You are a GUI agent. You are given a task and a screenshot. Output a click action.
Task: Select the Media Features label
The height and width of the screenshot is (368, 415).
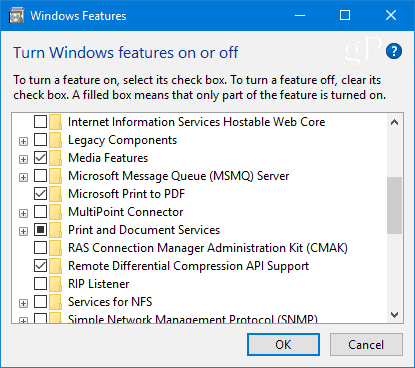click(x=108, y=158)
